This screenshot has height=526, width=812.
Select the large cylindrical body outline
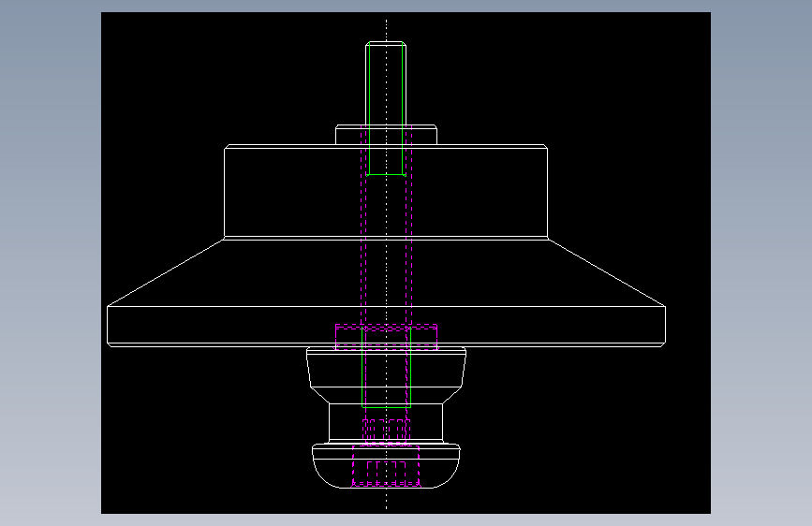386,192
